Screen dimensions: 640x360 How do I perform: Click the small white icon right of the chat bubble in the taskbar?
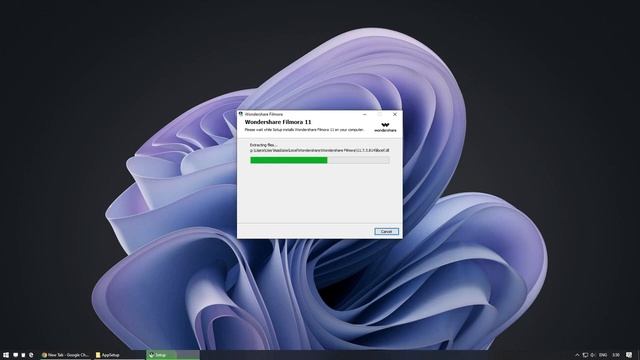[23, 355]
